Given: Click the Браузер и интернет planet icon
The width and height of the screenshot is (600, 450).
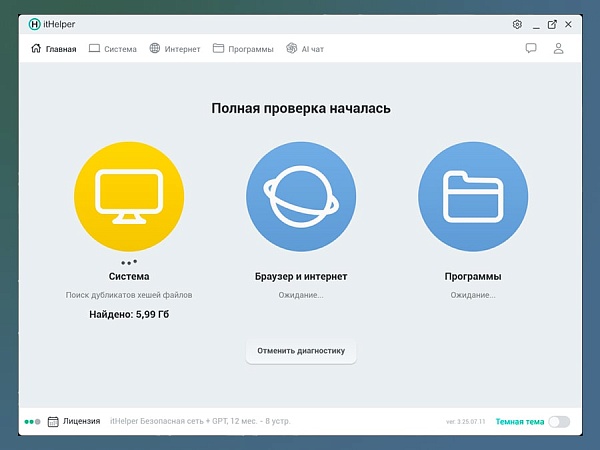Looking at the screenshot, I should tap(300, 195).
